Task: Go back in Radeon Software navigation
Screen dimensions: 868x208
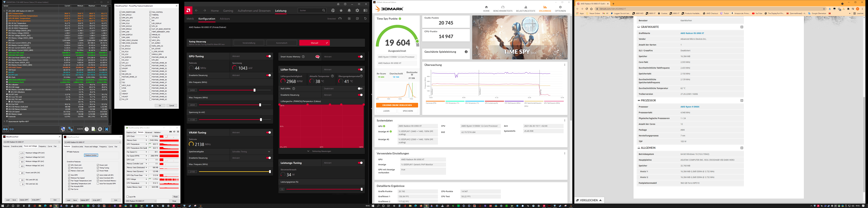Action: 196,10
